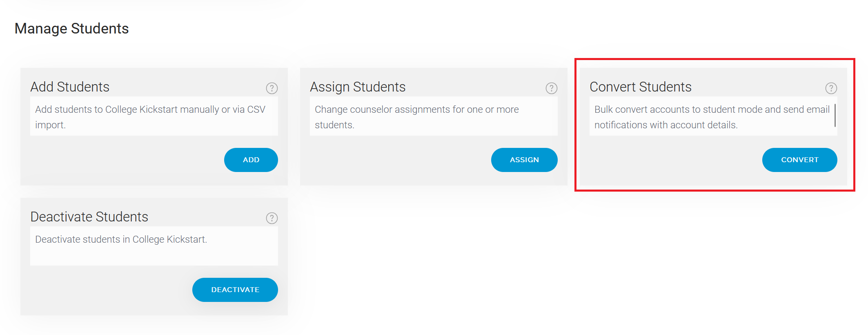The image size is (868, 335).
Task: Click scrollbar in Convert Students description
Action: (835, 115)
